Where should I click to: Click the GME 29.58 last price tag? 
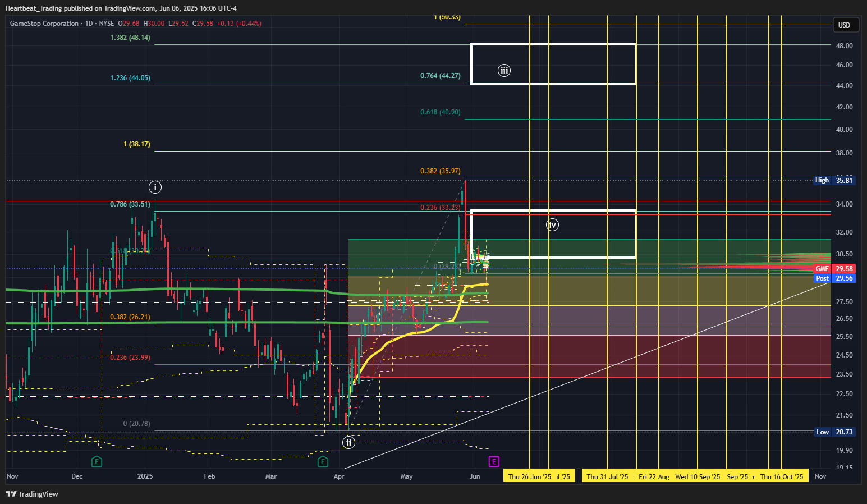834,269
